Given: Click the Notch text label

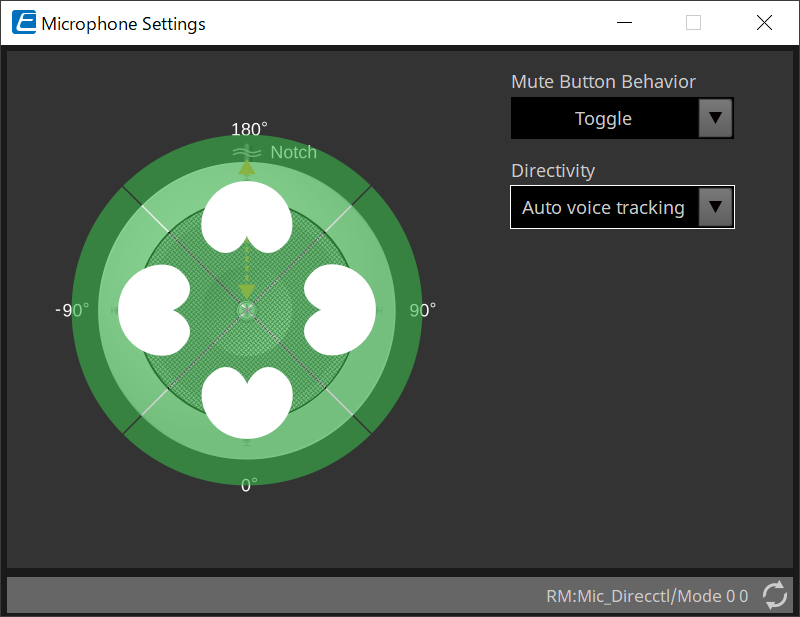Looking at the screenshot, I should [x=292, y=152].
